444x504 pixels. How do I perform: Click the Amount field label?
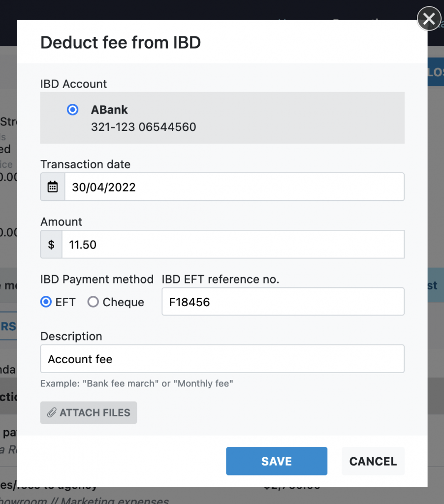click(x=62, y=222)
